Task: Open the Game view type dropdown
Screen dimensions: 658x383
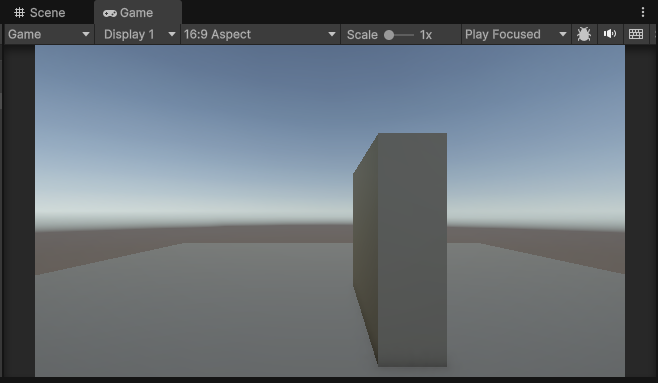Action: [x=49, y=34]
